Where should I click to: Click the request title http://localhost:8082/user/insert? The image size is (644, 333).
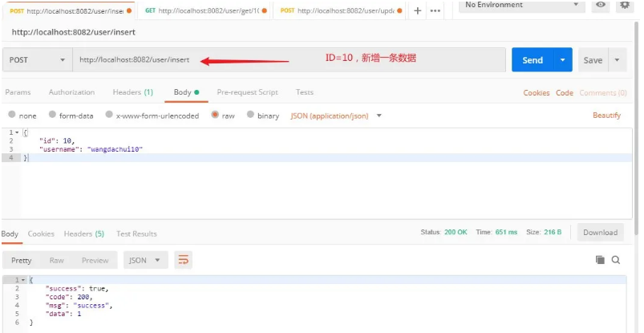click(74, 32)
